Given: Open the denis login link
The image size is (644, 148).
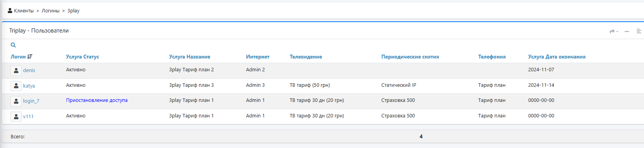Looking at the screenshot, I should [29, 71].
